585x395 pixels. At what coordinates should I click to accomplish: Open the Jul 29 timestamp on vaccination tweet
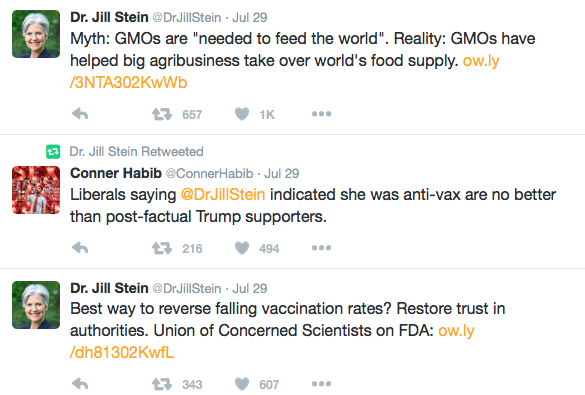click(x=250, y=288)
